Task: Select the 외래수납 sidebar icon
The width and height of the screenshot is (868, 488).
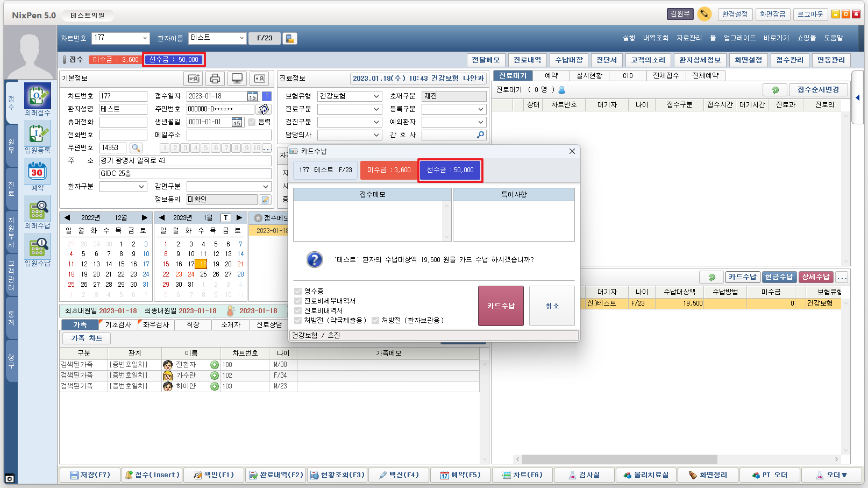Action: point(37,210)
